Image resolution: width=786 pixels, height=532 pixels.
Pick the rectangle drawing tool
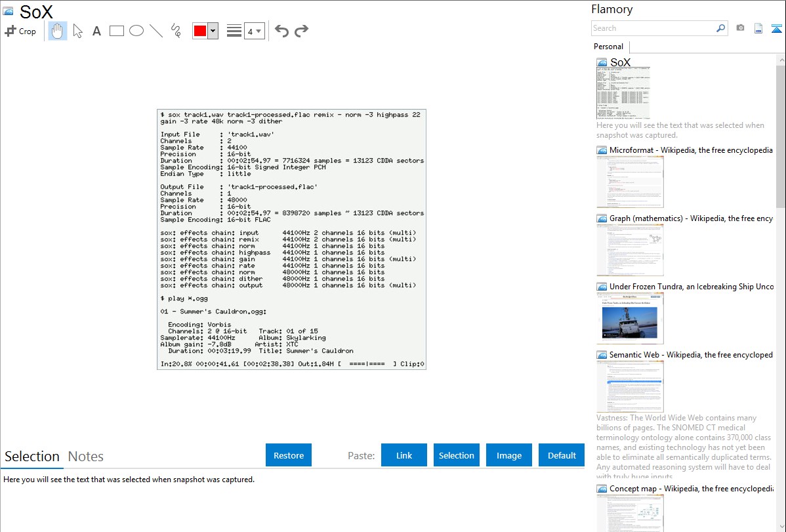(117, 31)
